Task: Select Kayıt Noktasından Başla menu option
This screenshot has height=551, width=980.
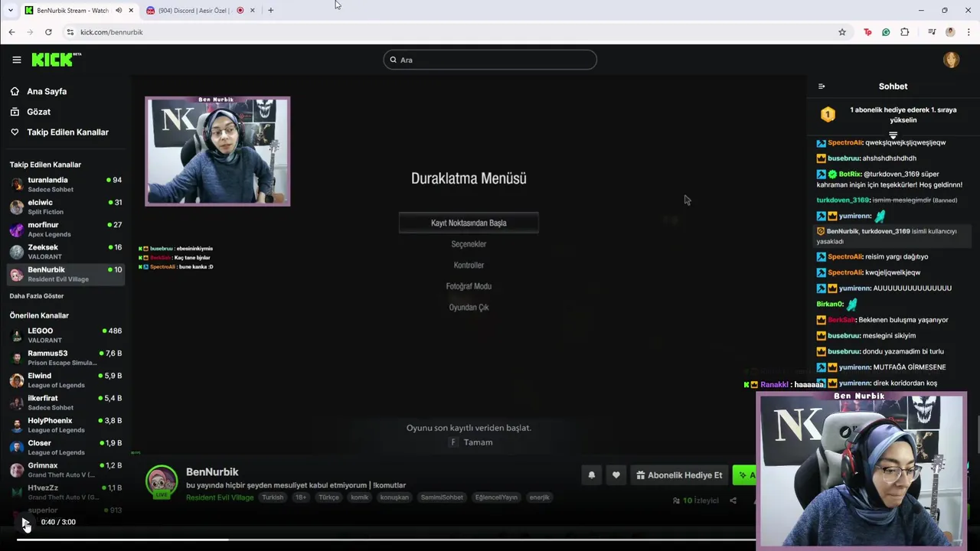Action: [469, 223]
